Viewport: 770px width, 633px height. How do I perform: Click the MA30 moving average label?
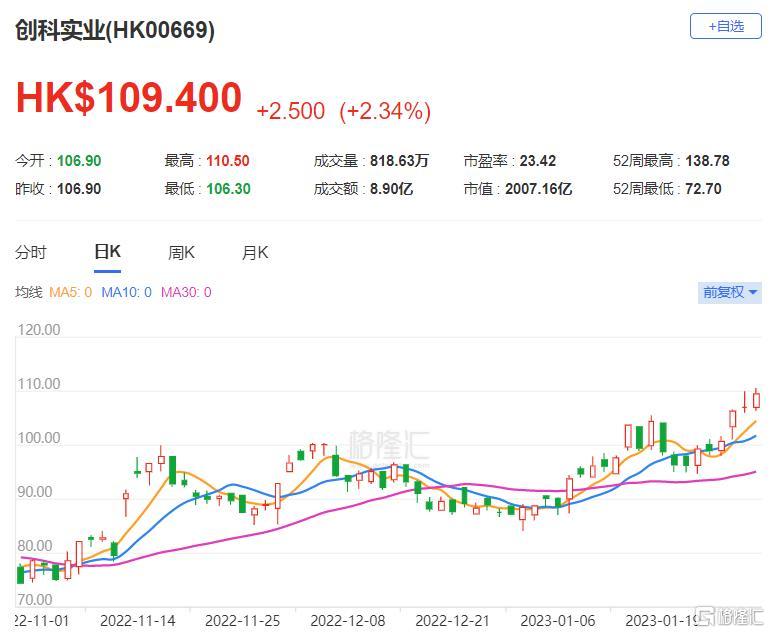pos(186,293)
